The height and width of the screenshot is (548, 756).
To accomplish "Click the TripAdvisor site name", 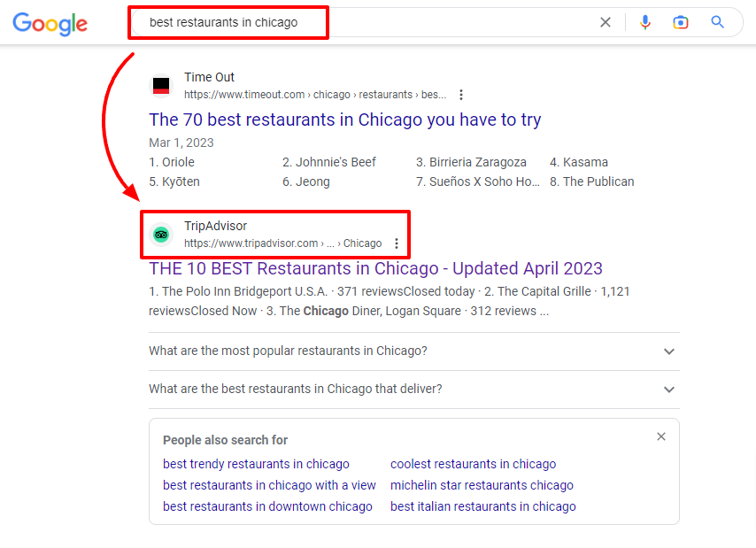I will 215,226.
